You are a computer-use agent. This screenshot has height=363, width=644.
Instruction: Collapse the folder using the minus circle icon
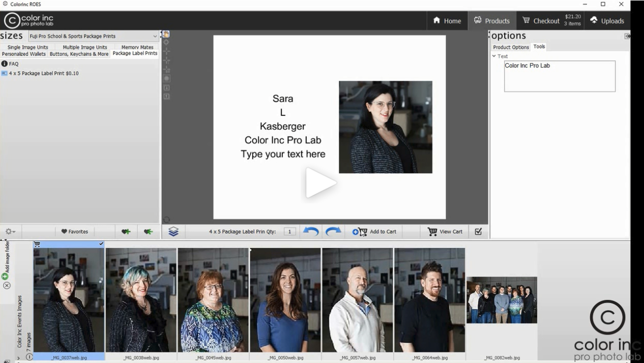(x=29, y=357)
